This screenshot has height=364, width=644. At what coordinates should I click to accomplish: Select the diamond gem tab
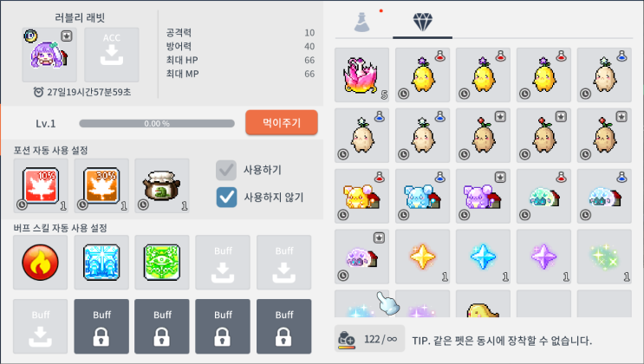pyautogui.click(x=423, y=22)
